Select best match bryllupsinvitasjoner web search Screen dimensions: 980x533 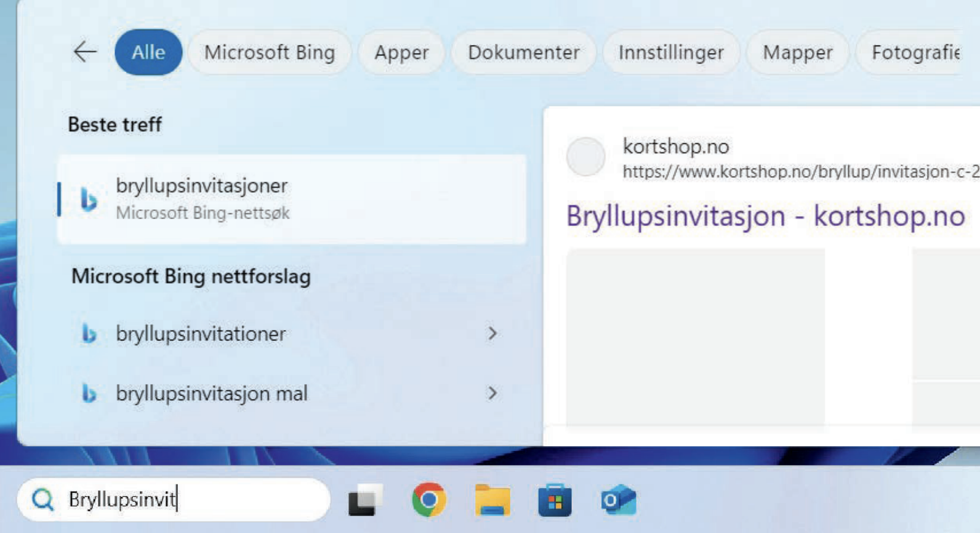point(292,199)
